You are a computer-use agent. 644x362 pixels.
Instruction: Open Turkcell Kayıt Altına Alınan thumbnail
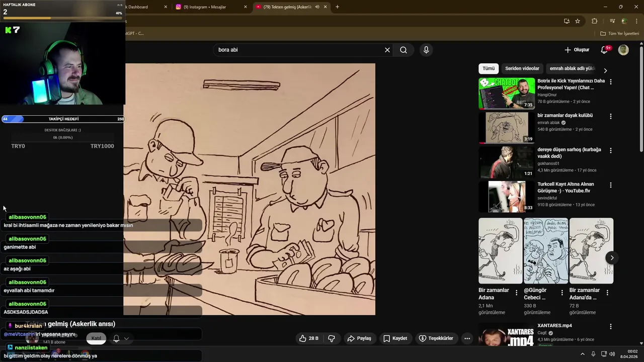pyautogui.click(x=507, y=197)
